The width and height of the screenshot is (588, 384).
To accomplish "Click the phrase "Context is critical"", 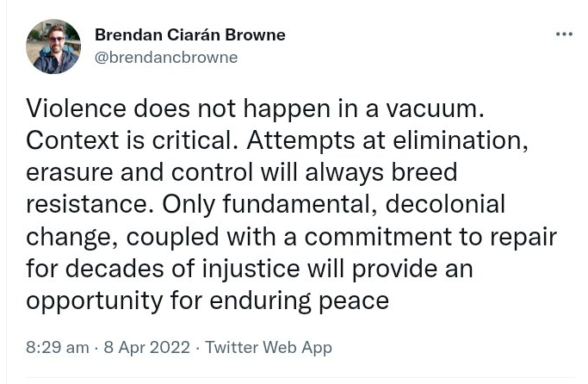I will click(x=123, y=139).
